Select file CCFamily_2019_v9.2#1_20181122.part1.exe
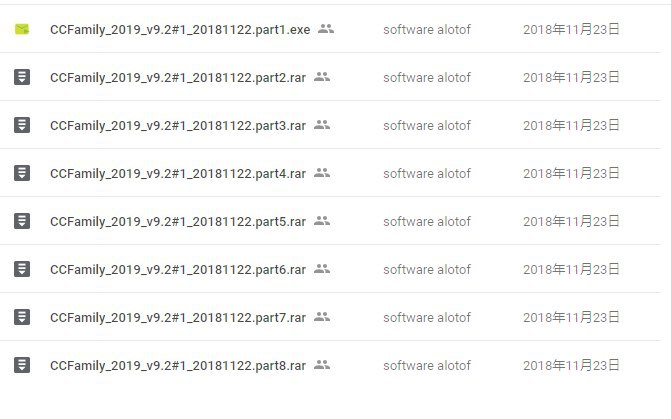This screenshot has width=671, height=419. pos(180,30)
